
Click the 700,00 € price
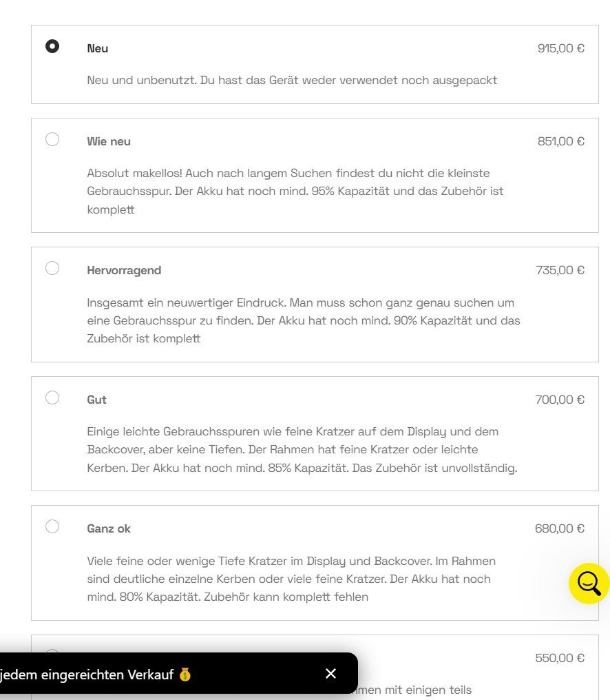click(x=560, y=400)
